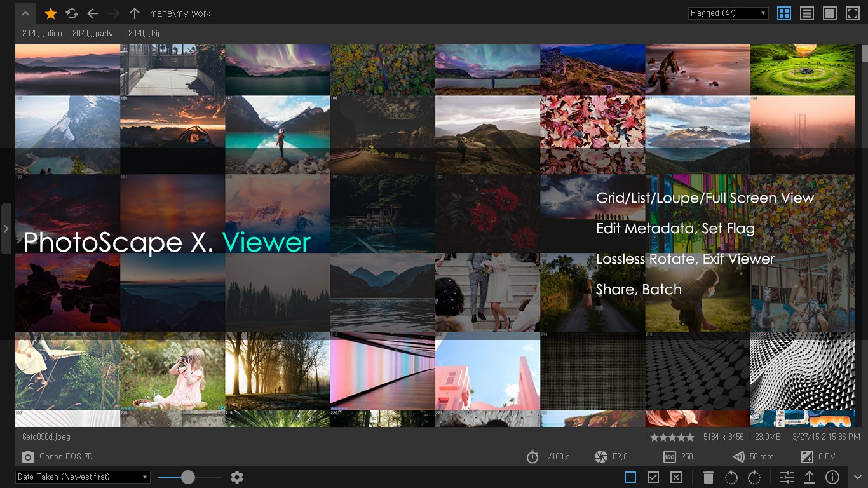Go forward with the right arrow

point(114,13)
